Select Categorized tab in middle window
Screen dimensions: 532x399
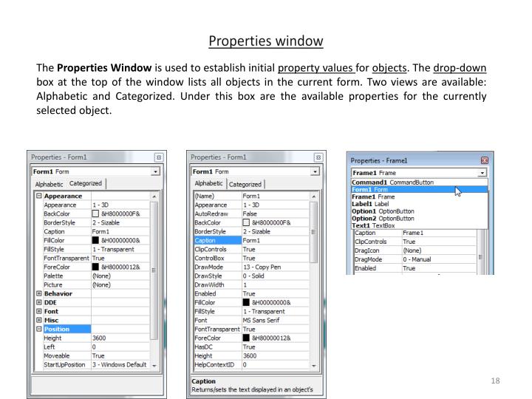(245, 184)
